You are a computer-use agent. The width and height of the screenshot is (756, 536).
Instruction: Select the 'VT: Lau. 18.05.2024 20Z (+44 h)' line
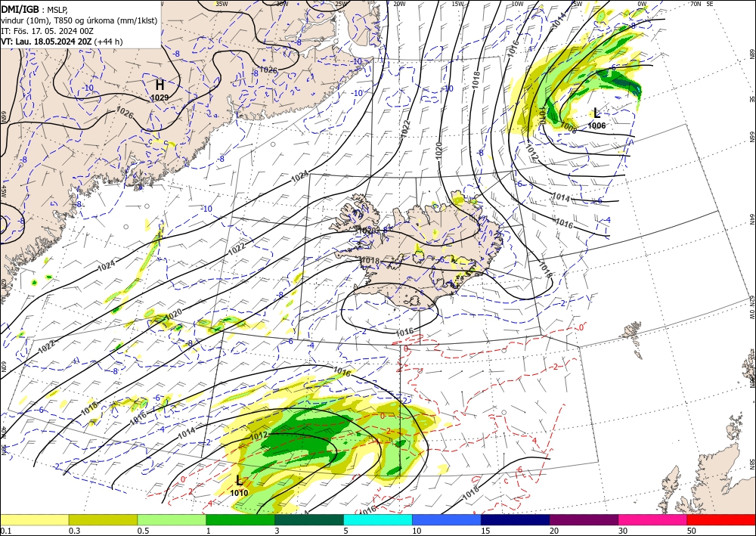pyautogui.click(x=62, y=42)
